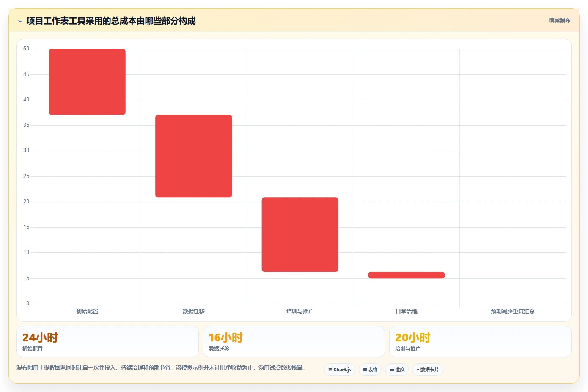Click the 增减瀑布 label in the header
The width and height of the screenshot is (588, 392).
[559, 20]
